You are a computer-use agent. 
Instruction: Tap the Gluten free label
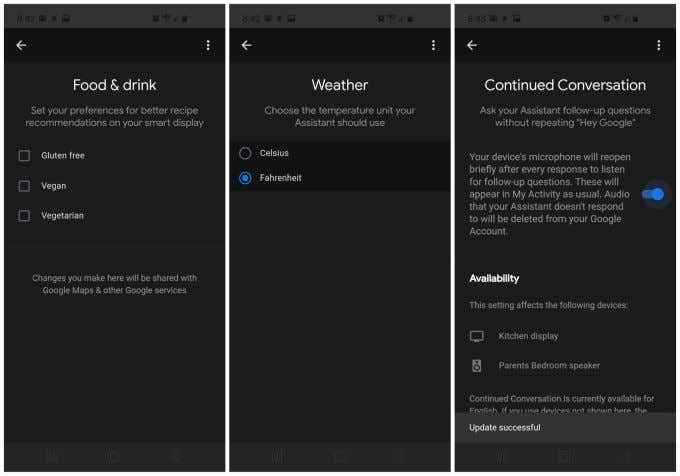63,155
